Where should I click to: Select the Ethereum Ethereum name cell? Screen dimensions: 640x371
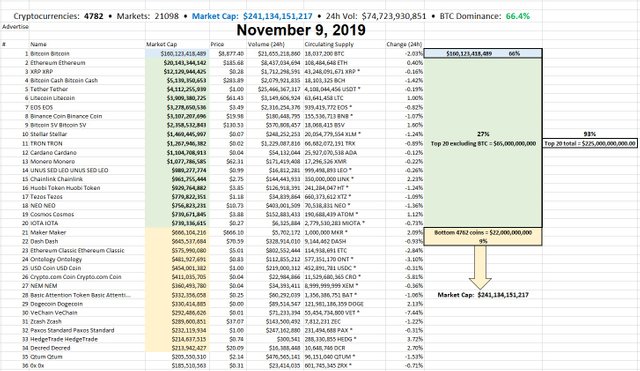coord(58,63)
